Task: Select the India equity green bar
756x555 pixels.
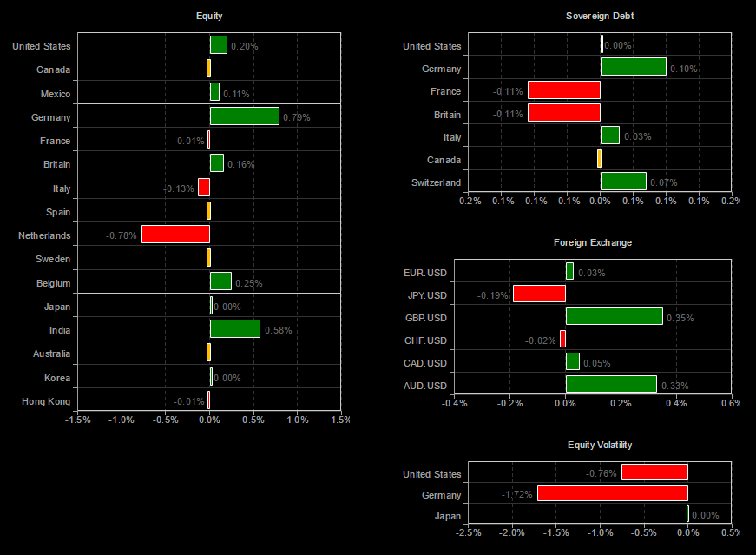Action: click(x=235, y=329)
